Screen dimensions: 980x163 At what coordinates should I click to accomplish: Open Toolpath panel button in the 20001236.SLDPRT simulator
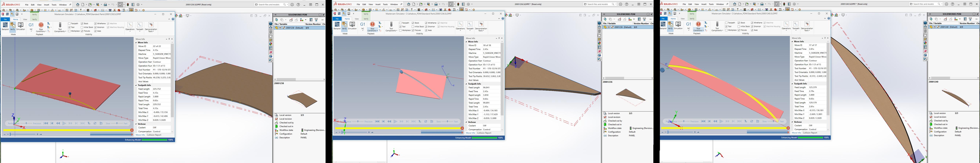(470, 26)
